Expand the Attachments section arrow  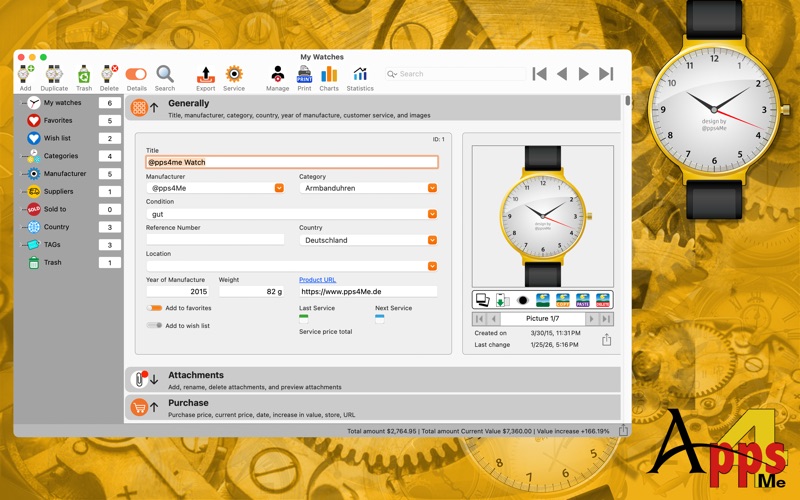point(154,379)
